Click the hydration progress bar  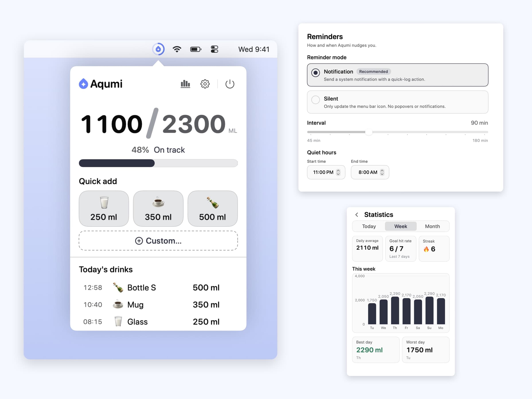click(158, 163)
